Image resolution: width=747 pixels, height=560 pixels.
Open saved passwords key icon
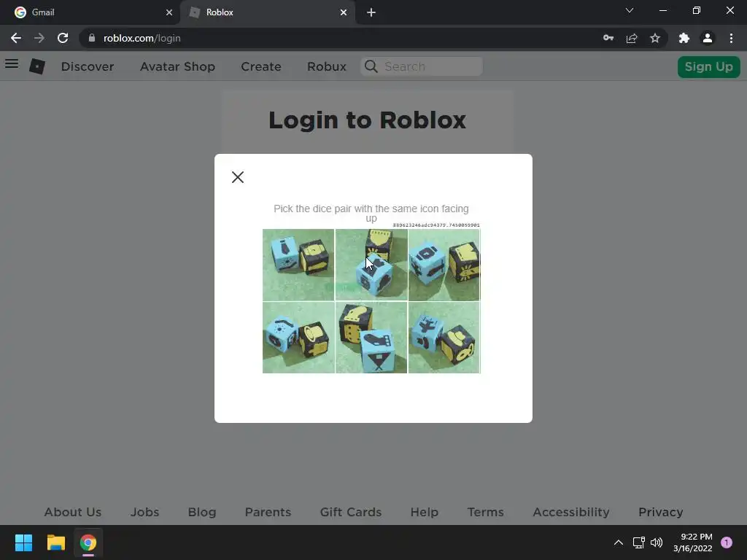tap(608, 38)
